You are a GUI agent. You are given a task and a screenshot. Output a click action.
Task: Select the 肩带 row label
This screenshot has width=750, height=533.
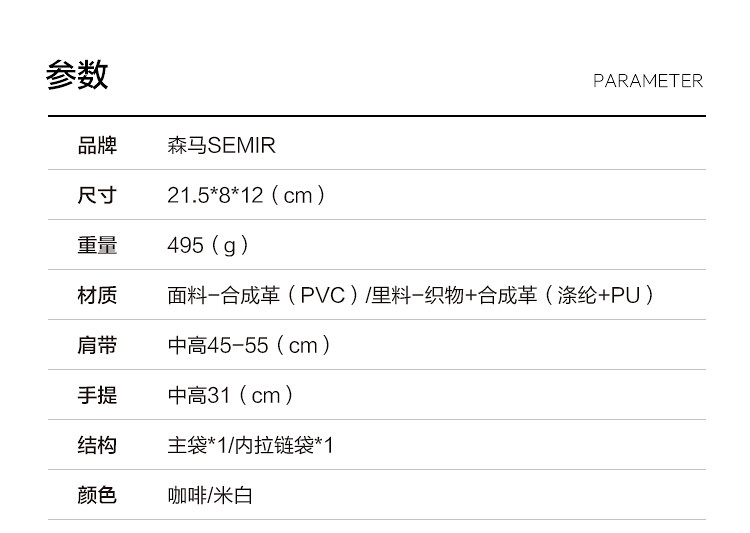click(97, 345)
